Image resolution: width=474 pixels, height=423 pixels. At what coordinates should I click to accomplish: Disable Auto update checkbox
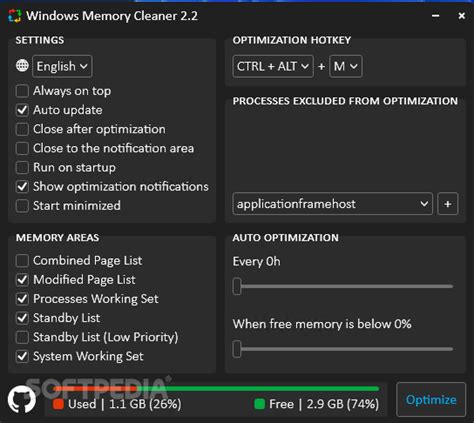coord(22,110)
